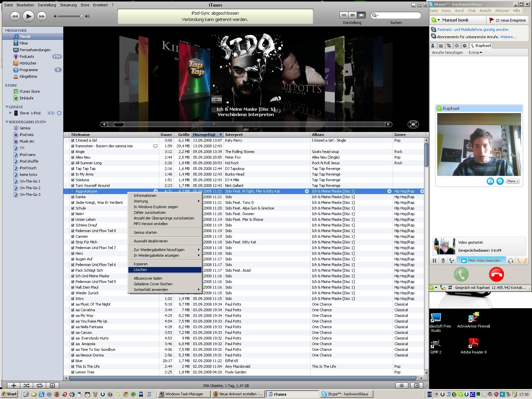532x399 pixels.
Task: Collapse the WIEDERGABELISTEN section
Action: coord(7,122)
